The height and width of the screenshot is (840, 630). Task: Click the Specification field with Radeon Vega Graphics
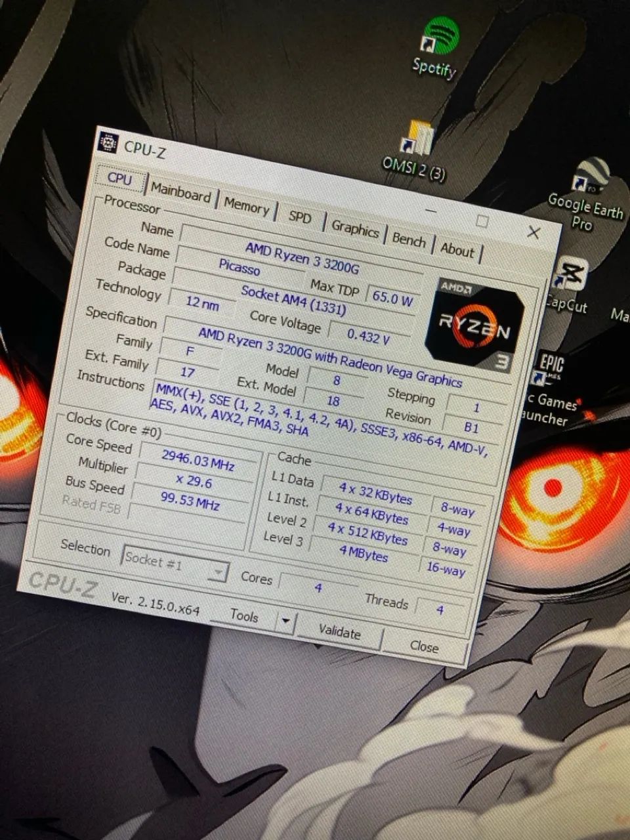click(x=330, y=357)
